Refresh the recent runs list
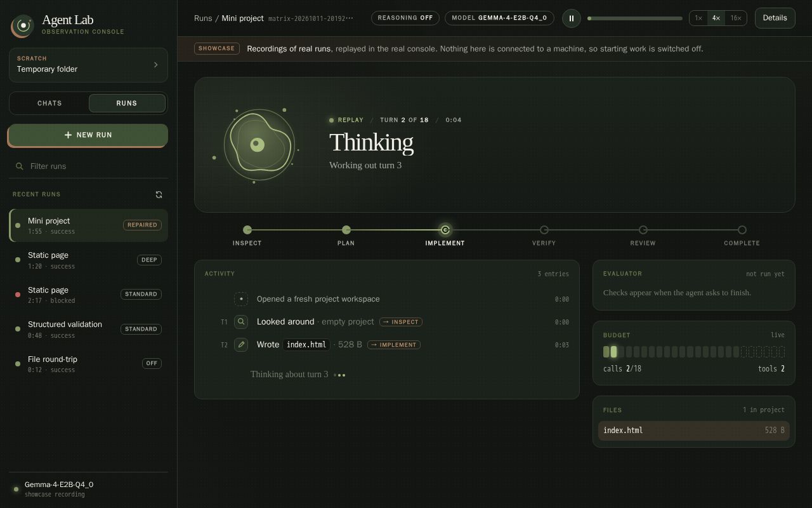This screenshot has width=812, height=508. 159,194
